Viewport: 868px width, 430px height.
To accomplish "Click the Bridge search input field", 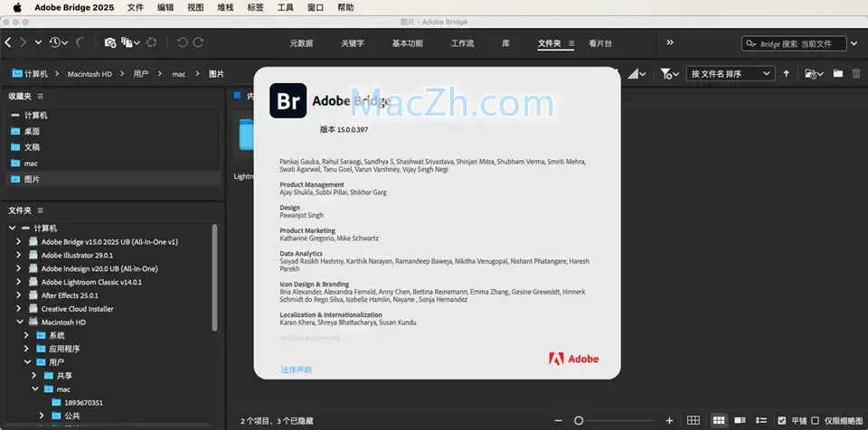I will point(795,43).
